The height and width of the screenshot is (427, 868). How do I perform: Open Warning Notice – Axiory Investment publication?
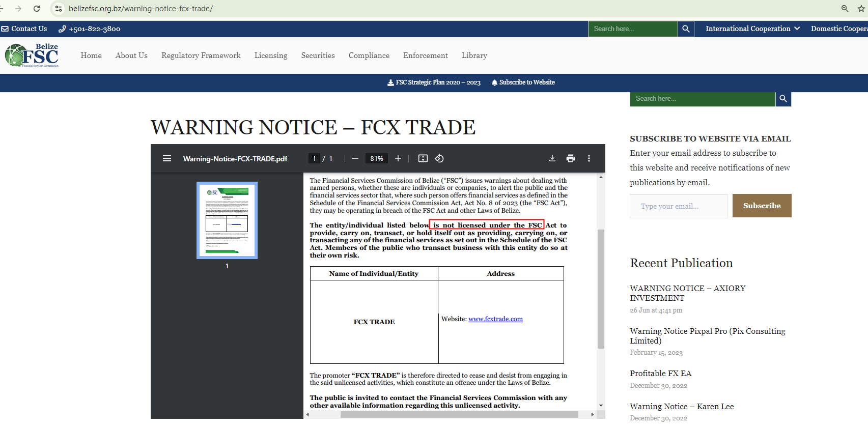pyautogui.click(x=687, y=293)
